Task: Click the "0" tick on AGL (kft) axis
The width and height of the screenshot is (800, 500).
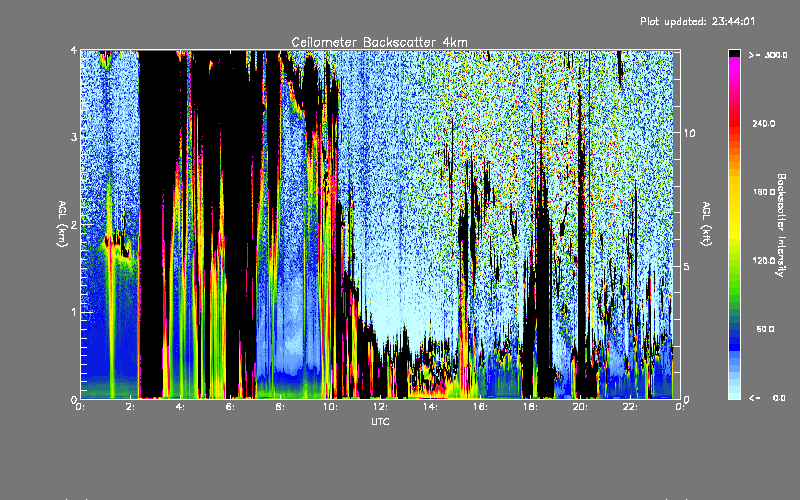Action: [x=687, y=399]
